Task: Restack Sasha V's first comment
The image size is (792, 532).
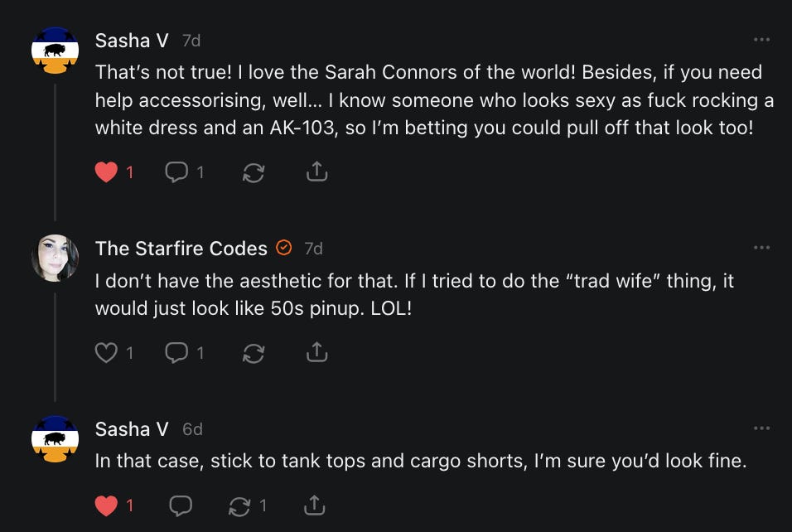Action: pyautogui.click(x=253, y=172)
